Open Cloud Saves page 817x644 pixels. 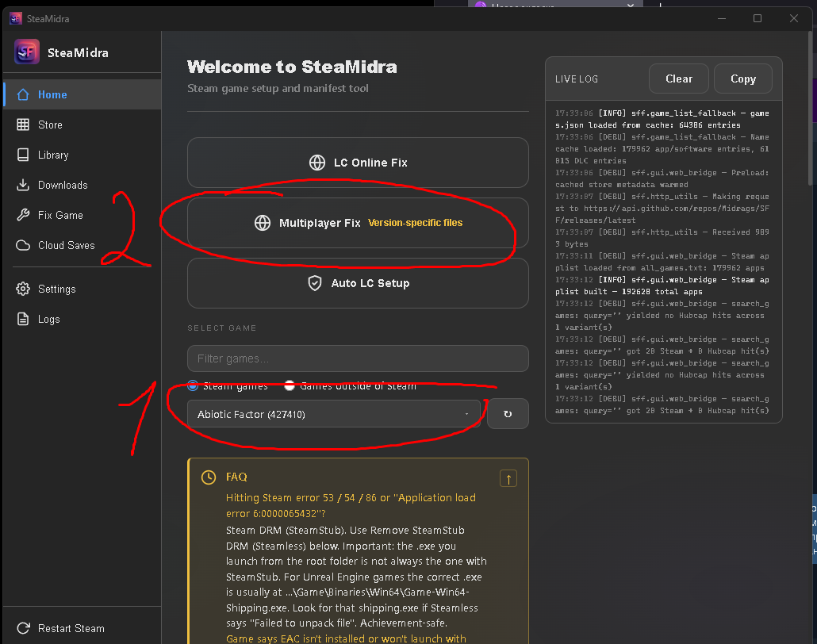82,245
